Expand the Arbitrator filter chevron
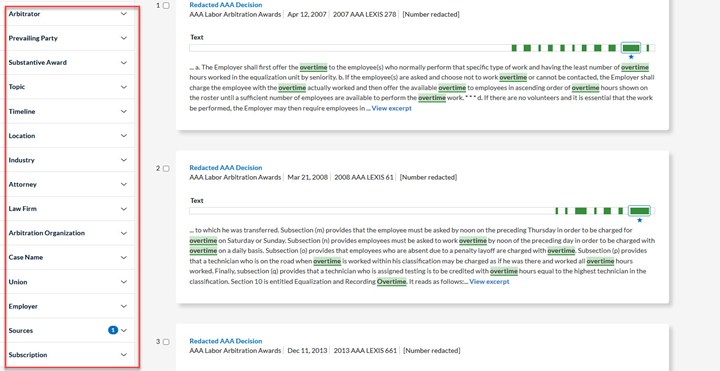The width and height of the screenshot is (720, 371). pyautogui.click(x=124, y=14)
